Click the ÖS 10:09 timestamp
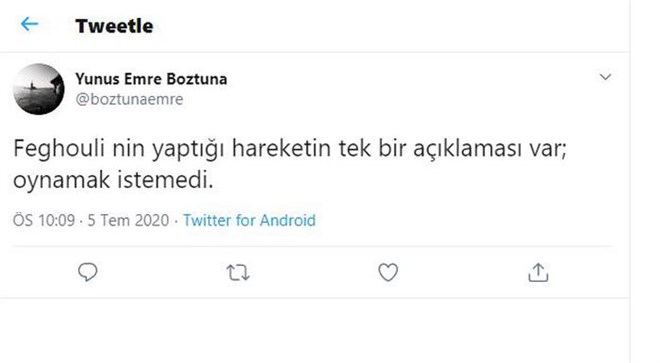The image size is (660, 363). tap(44, 220)
